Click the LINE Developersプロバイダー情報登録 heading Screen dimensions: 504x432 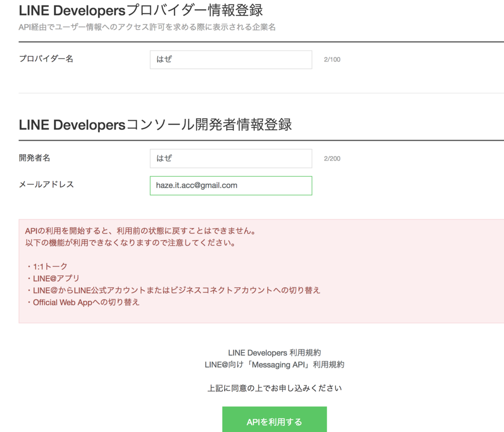click(x=141, y=11)
